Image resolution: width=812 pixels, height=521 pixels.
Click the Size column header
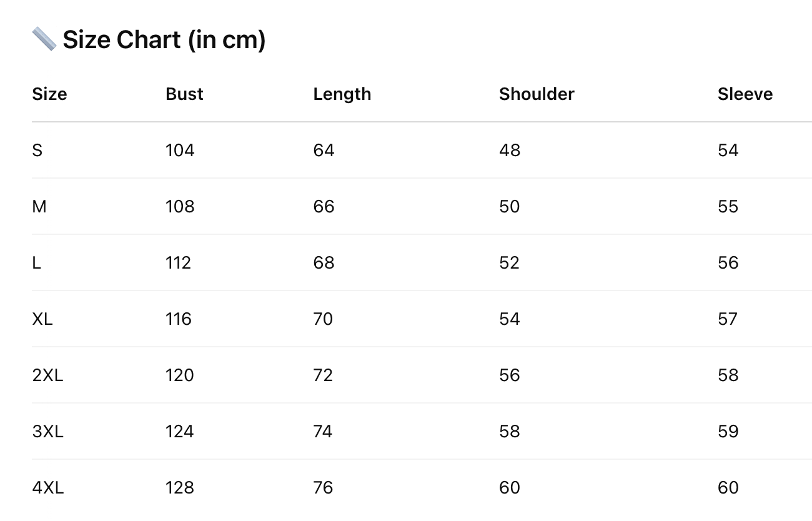[x=49, y=94]
